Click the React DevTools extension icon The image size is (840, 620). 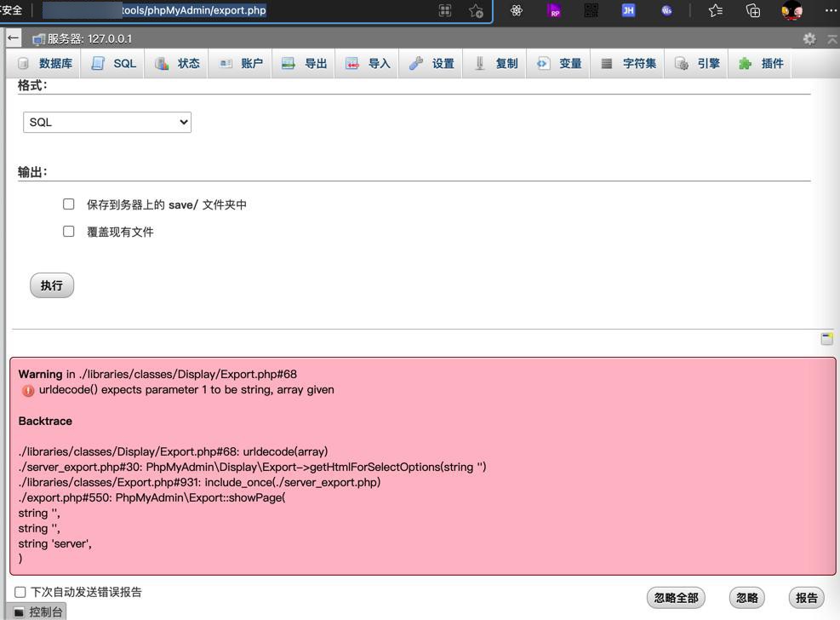pos(517,10)
